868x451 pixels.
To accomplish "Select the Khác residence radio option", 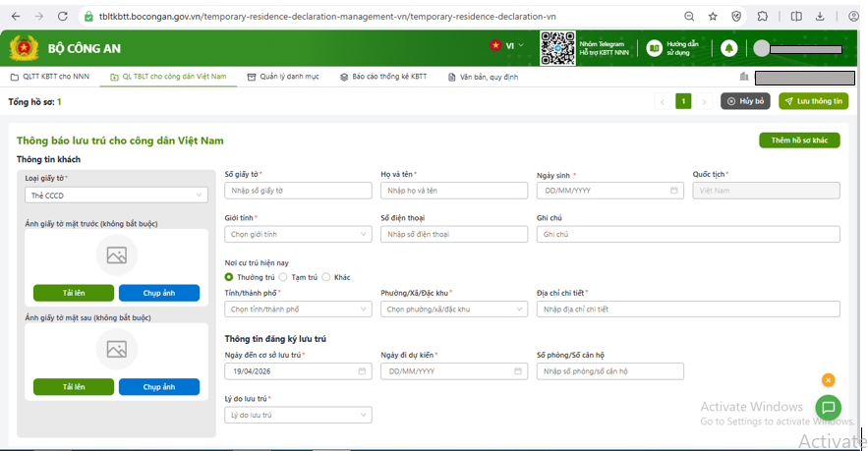I will coord(326,277).
